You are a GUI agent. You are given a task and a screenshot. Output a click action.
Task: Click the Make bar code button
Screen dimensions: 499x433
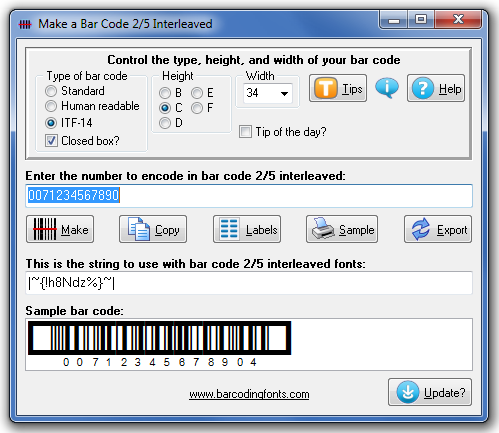pos(60,229)
